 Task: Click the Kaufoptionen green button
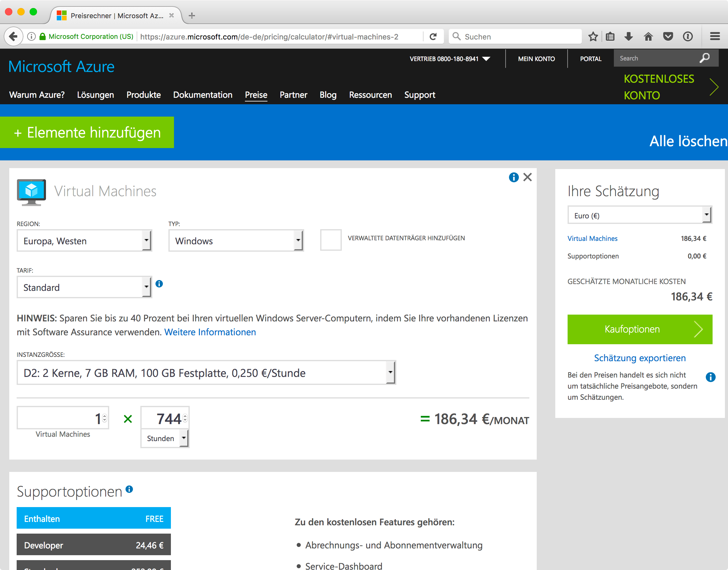pyautogui.click(x=639, y=329)
